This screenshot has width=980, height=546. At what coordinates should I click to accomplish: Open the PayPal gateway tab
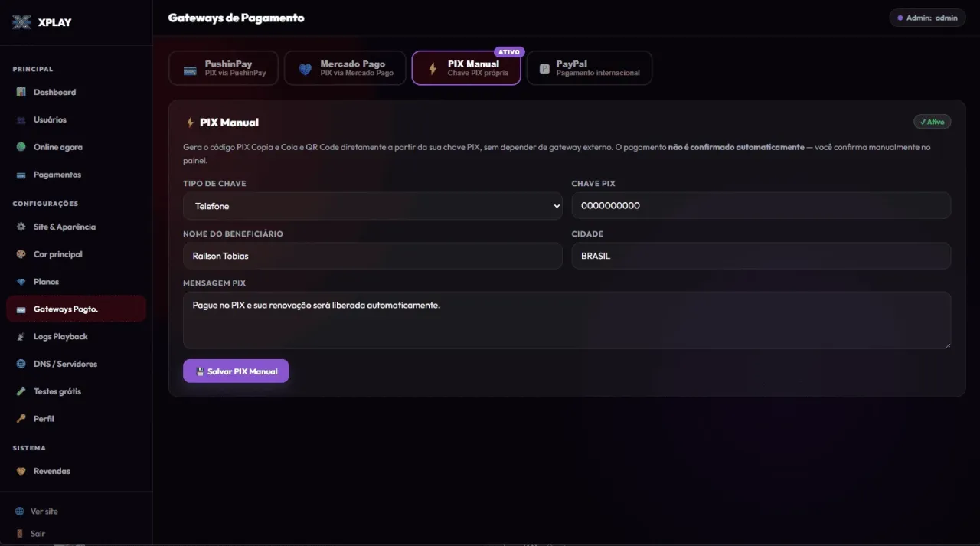pyautogui.click(x=590, y=68)
